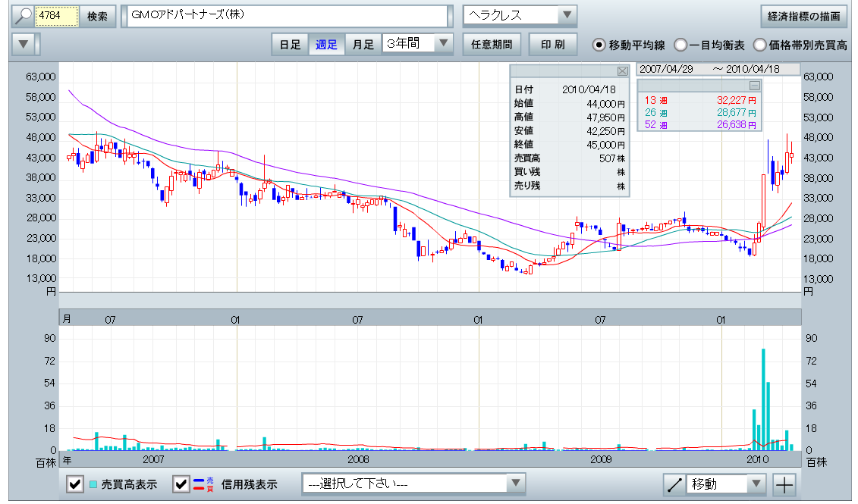Screen dimensions: 858x504
Task: Click the 経済指標の描画 button
Action: pos(803,16)
